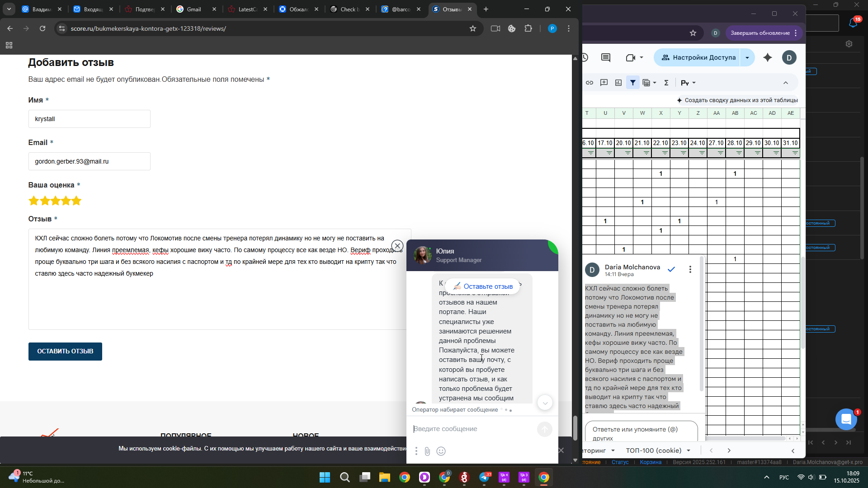Set the rating to five stars
The image size is (868, 488).
(76, 201)
